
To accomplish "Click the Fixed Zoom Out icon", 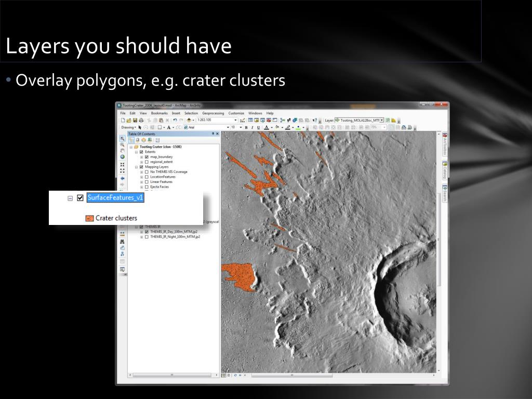I will pos(122,170).
